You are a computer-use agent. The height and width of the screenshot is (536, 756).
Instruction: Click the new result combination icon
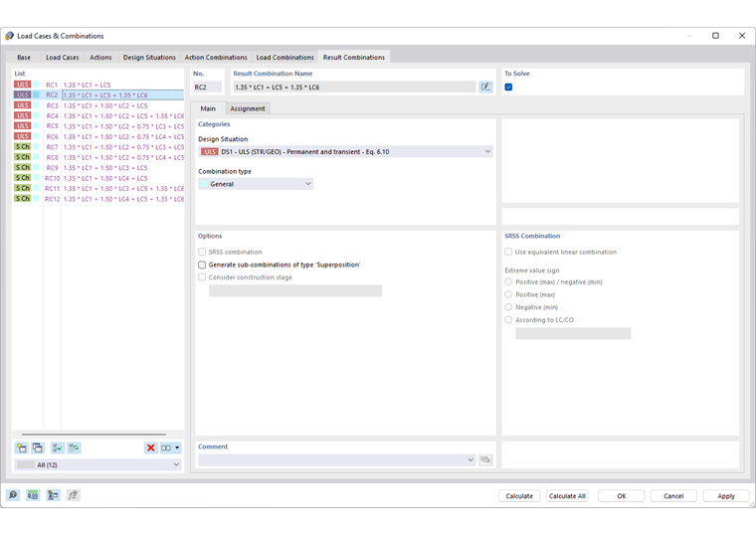(x=22, y=447)
